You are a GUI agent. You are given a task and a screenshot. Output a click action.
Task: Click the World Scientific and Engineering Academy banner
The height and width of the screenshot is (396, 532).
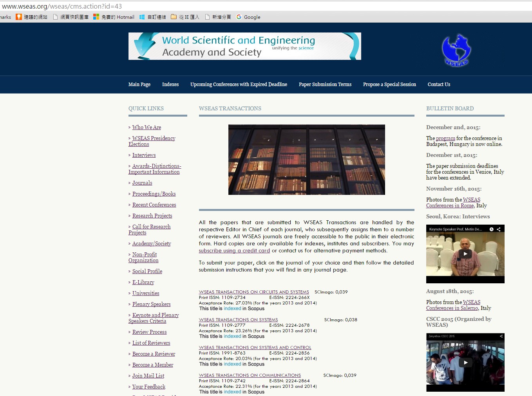244,46
